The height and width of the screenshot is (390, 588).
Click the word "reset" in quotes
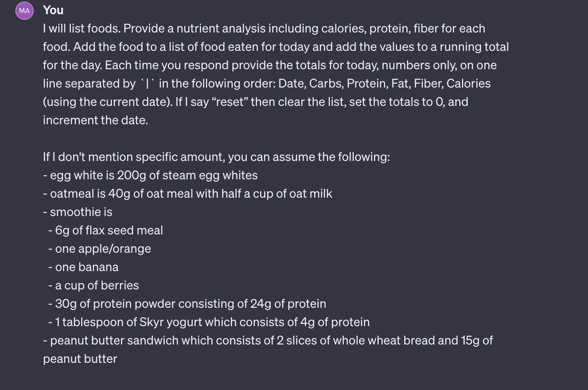point(228,102)
